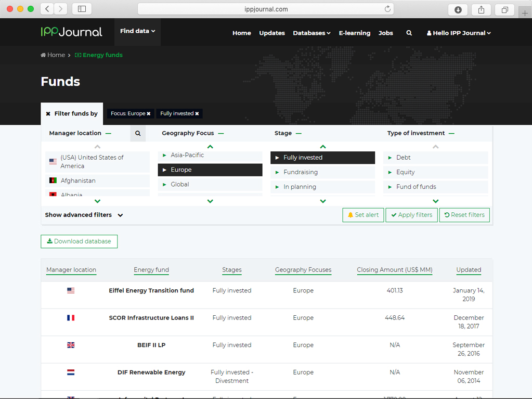The width and height of the screenshot is (532, 399).
Task: Deselect the Europe geography filter
Action: (x=210, y=170)
